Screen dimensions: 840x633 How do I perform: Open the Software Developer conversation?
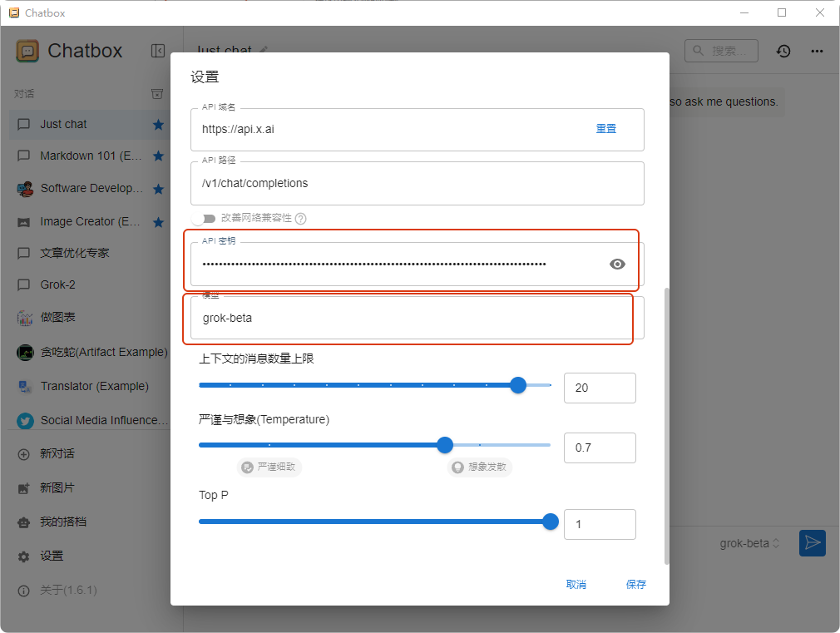90,189
